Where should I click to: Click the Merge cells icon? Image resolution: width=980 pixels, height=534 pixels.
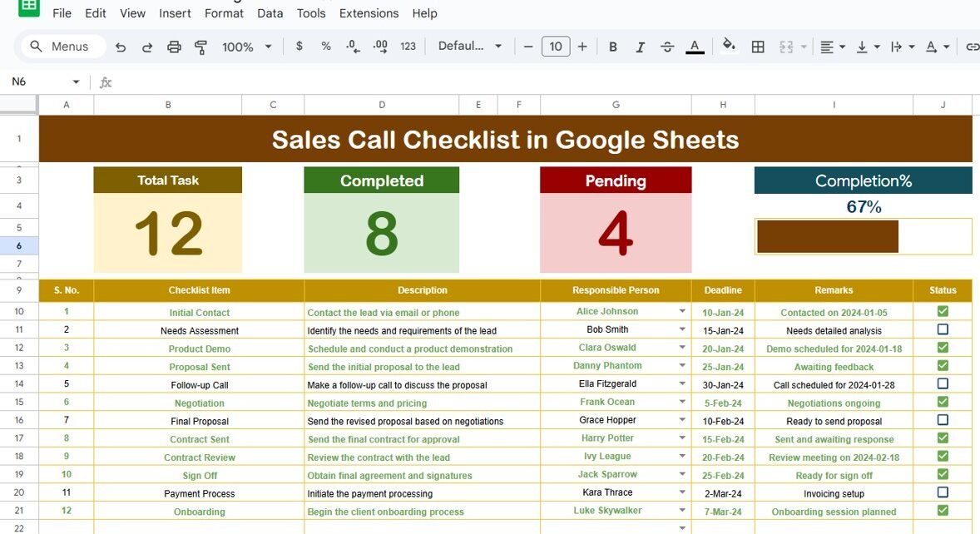tap(786, 47)
